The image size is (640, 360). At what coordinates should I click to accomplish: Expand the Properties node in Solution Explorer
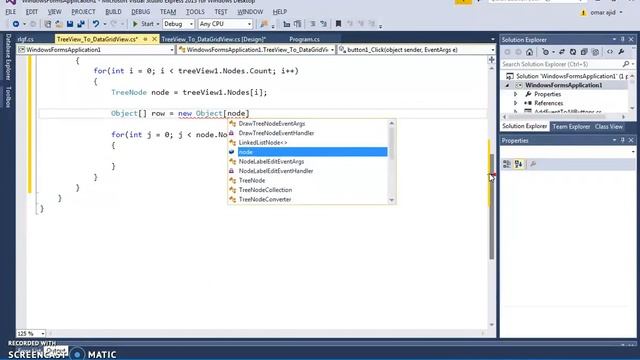pos(515,94)
